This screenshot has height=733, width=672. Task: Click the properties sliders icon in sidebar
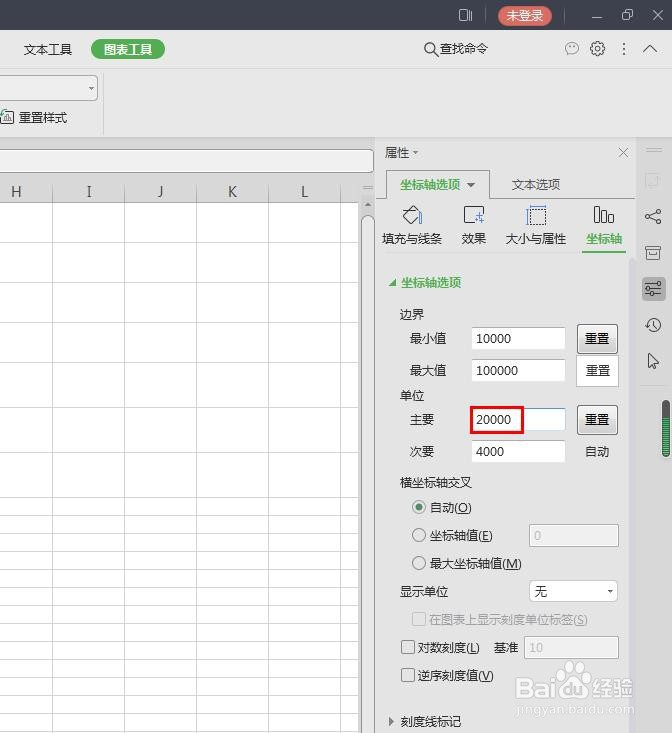click(x=653, y=288)
